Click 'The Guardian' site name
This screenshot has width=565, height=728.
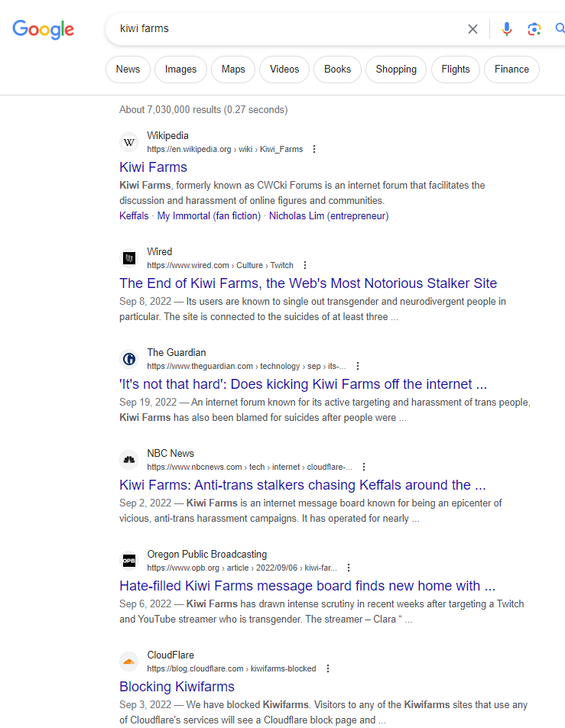pos(177,352)
